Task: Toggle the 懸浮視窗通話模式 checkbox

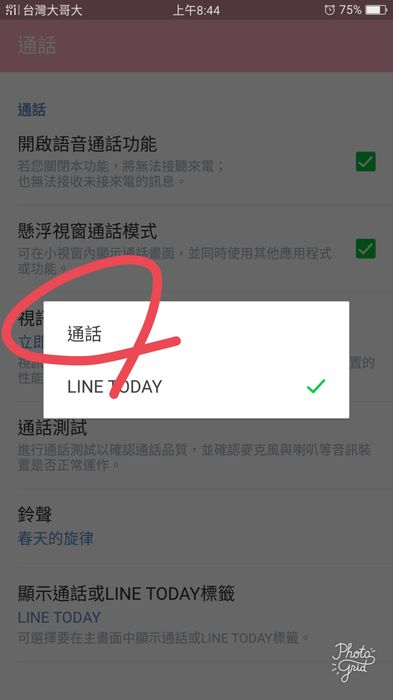Action: click(365, 249)
